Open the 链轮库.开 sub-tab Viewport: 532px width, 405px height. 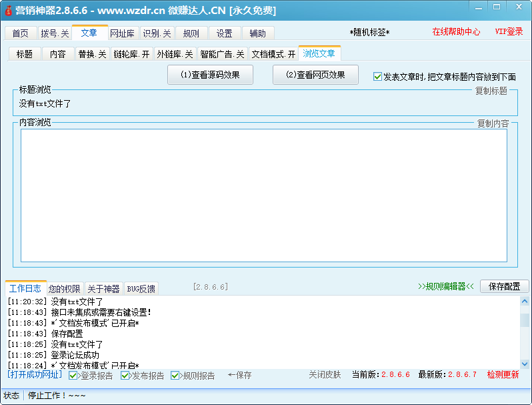pyautogui.click(x=131, y=54)
